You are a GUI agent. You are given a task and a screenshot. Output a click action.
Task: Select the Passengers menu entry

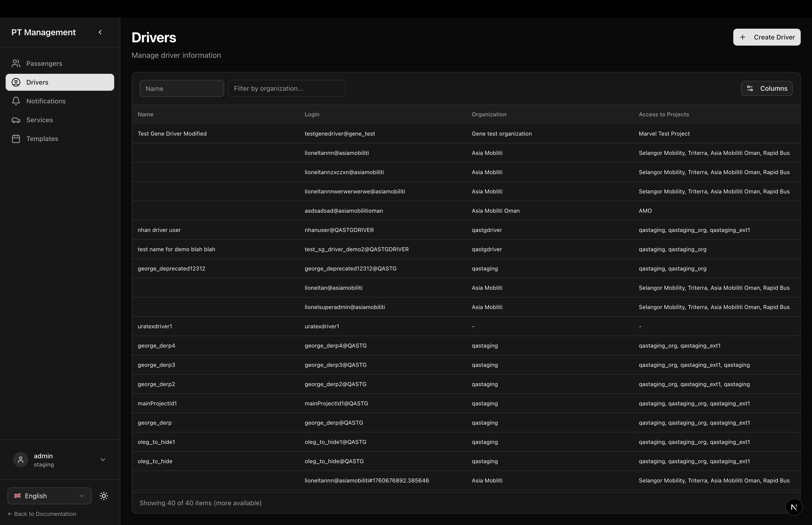(x=44, y=63)
